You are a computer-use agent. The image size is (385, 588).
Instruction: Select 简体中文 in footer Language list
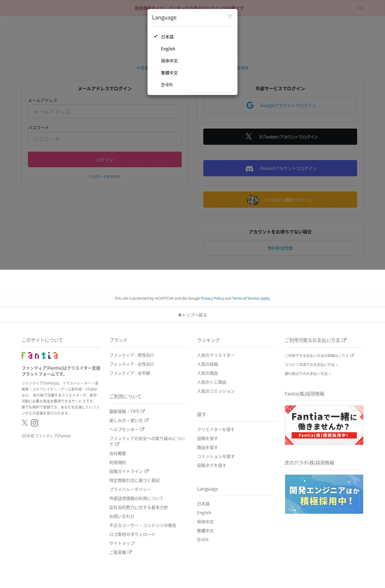click(205, 522)
